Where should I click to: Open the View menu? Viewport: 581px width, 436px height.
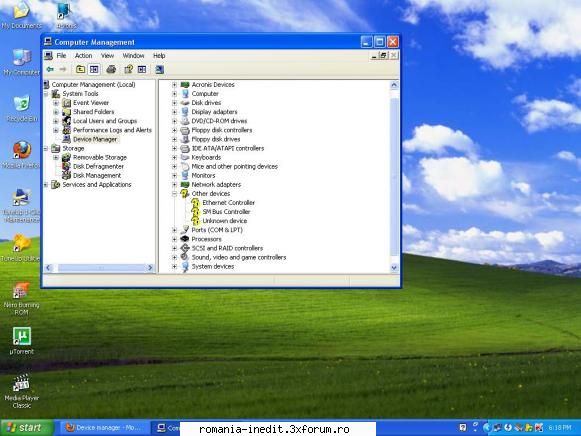click(107, 56)
